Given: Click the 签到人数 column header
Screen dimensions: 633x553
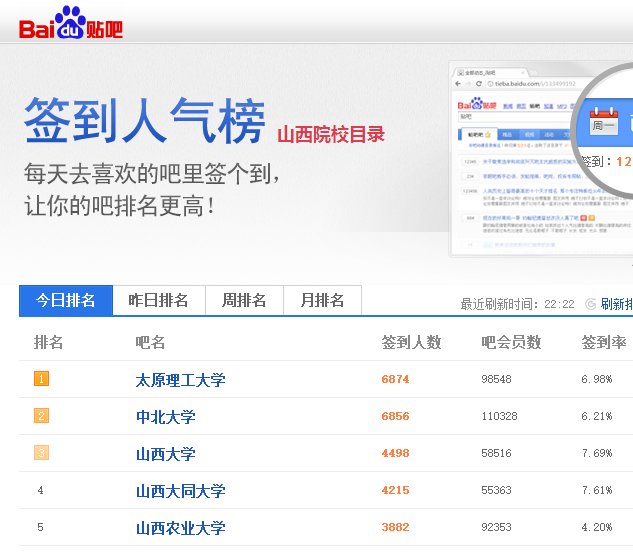Looking at the screenshot, I should click(x=411, y=342).
